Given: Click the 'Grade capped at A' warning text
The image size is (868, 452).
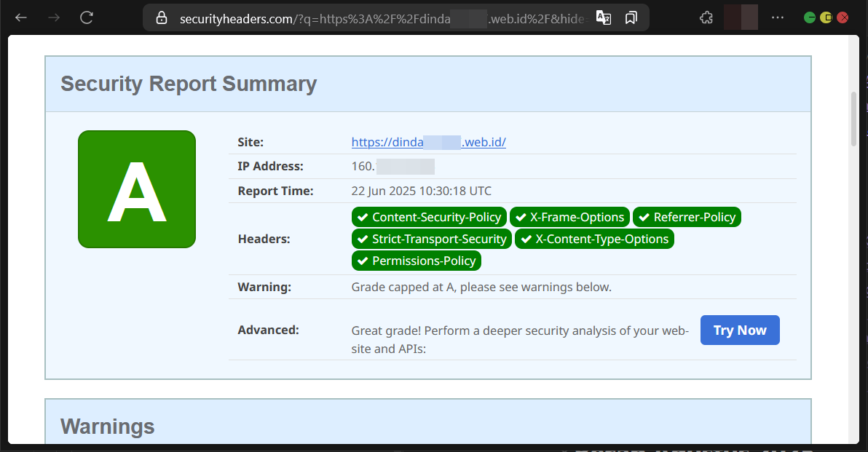Looking at the screenshot, I should point(481,287).
